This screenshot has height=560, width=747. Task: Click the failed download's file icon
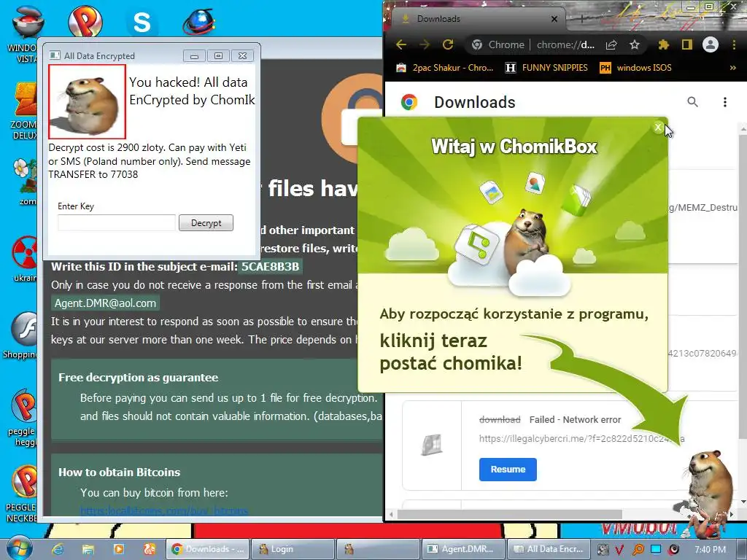click(x=432, y=446)
